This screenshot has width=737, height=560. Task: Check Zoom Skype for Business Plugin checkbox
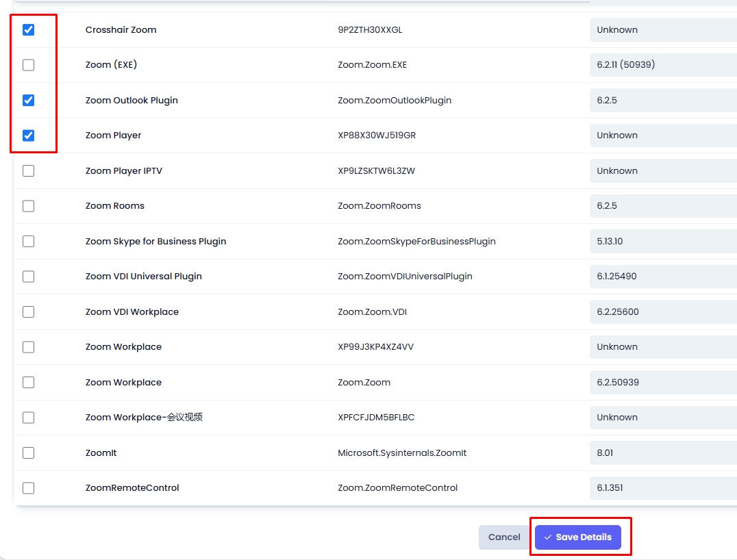pyautogui.click(x=29, y=241)
